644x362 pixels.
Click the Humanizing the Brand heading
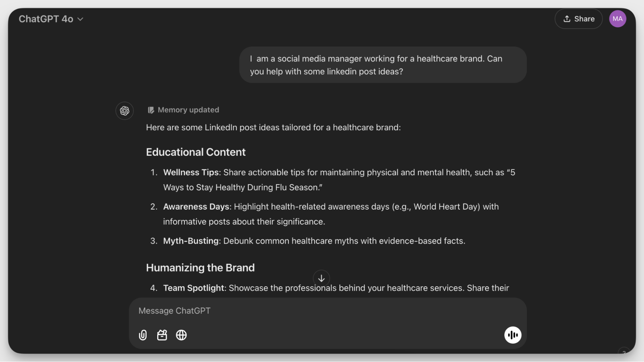pos(200,268)
